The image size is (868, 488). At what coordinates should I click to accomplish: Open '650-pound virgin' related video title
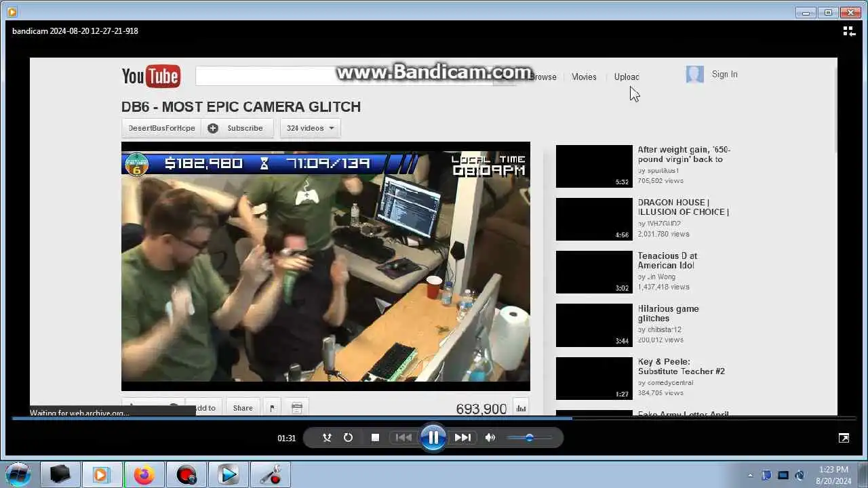(684, 155)
